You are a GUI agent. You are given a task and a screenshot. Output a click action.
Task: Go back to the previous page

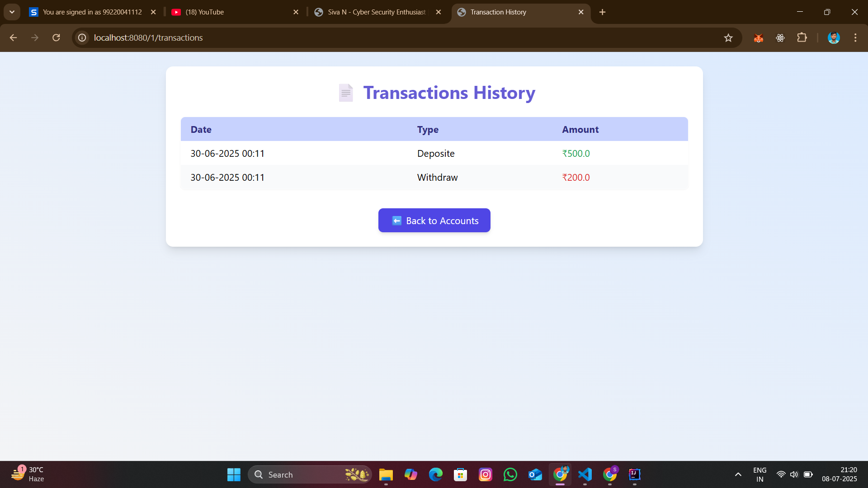pyautogui.click(x=13, y=38)
